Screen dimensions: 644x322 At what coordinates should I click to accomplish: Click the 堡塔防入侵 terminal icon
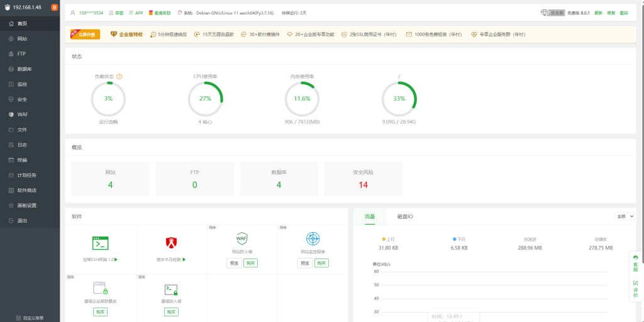coord(171,289)
